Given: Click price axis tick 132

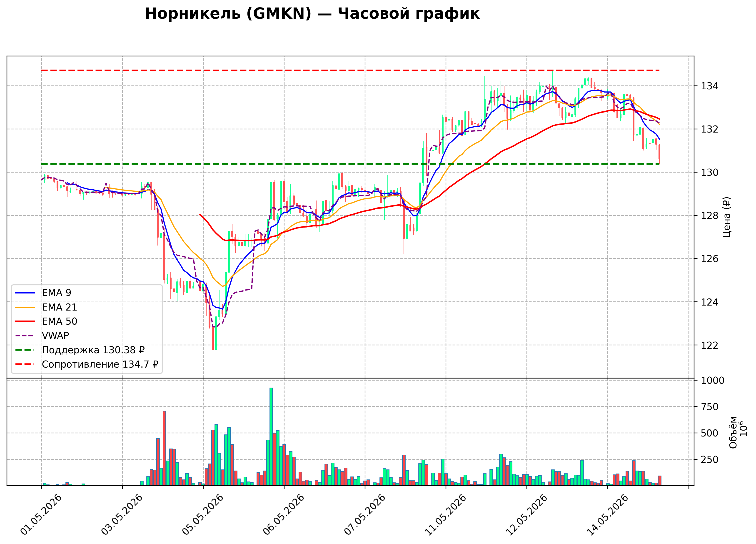Looking at the screenshot, I should tap(709, 129).
